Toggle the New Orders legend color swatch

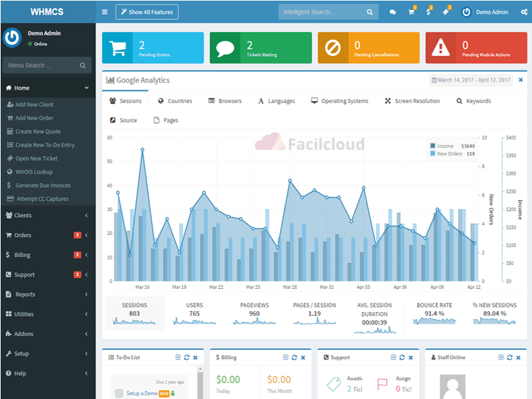(432, 153)
